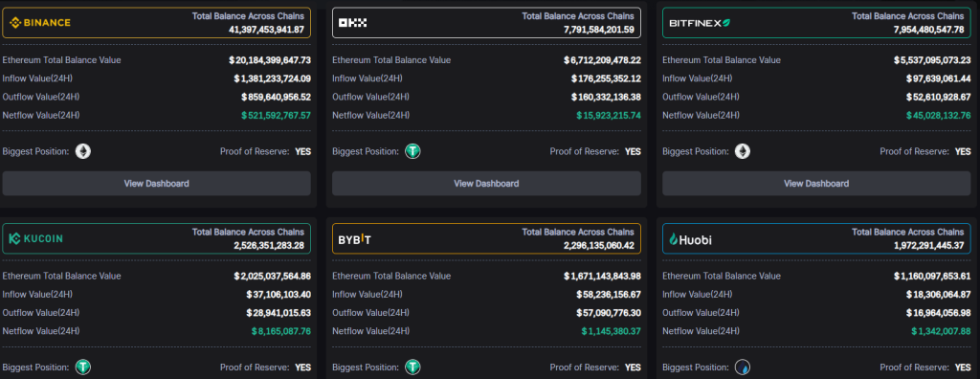980x379 pixels.
Task: Click the Huobi logo header
Action: click(690, 239)
